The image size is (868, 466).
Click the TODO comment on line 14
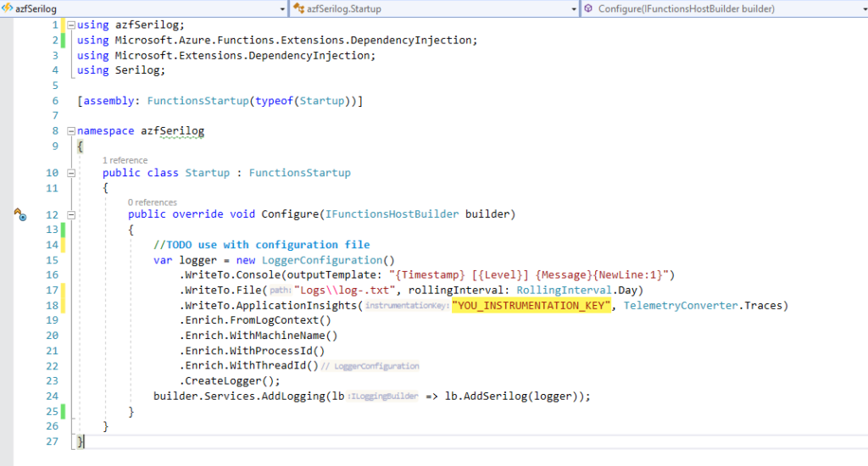coord(261,245)
